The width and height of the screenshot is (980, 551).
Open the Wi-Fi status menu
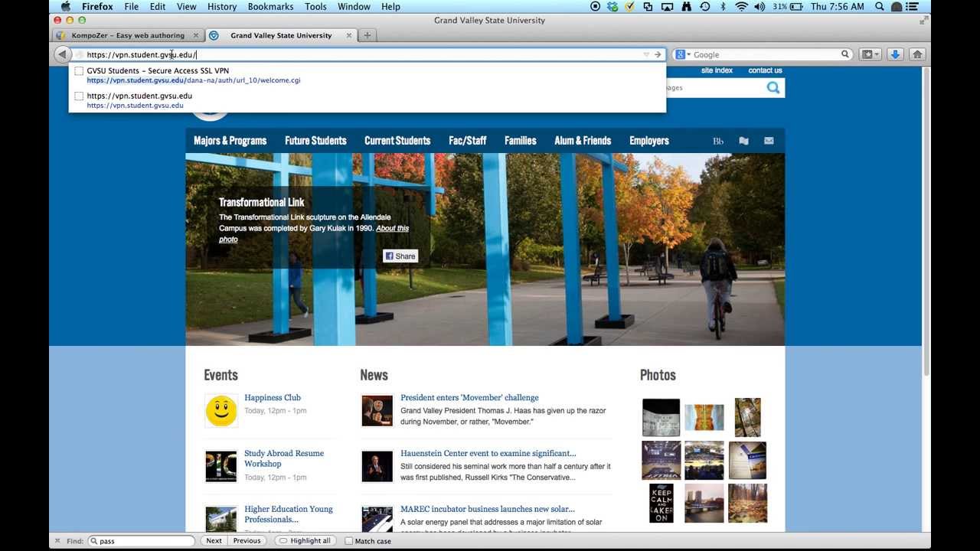tap(741, 6)
